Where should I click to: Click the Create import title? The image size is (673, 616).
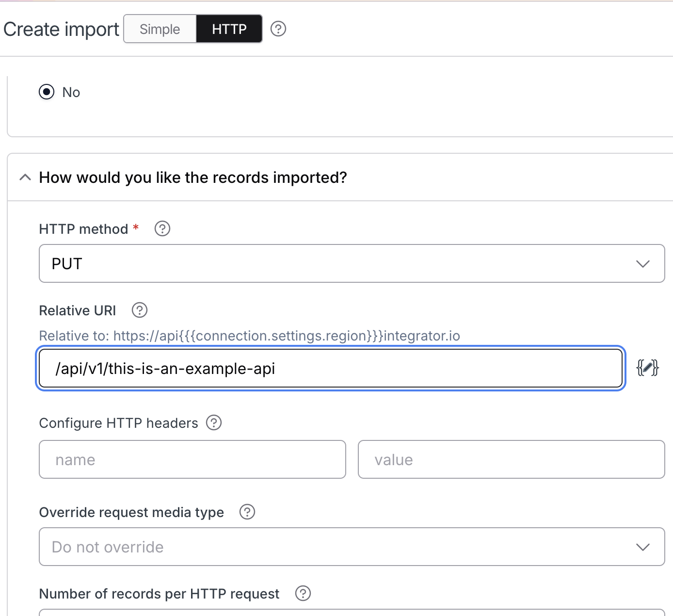point(61,29)
